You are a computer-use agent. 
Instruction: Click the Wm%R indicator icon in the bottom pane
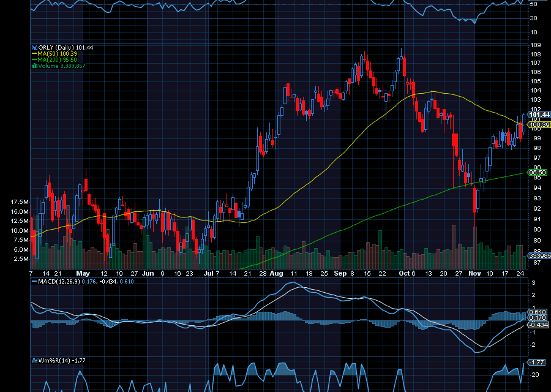[34, 361]
